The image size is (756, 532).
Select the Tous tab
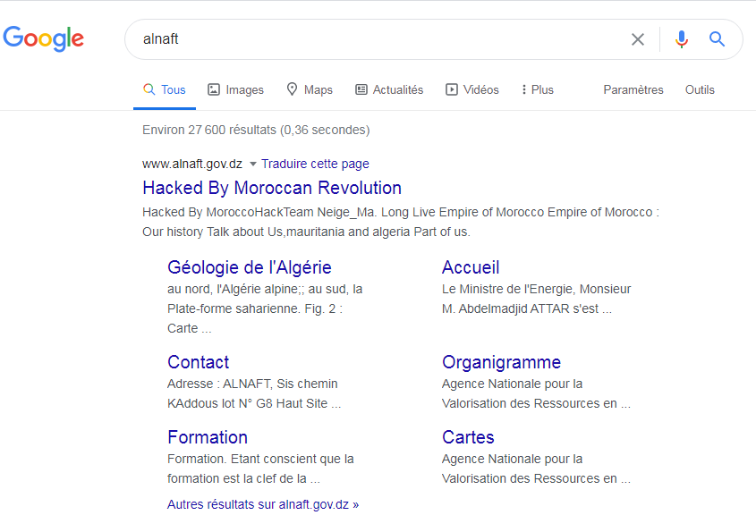tap(165, 89)
